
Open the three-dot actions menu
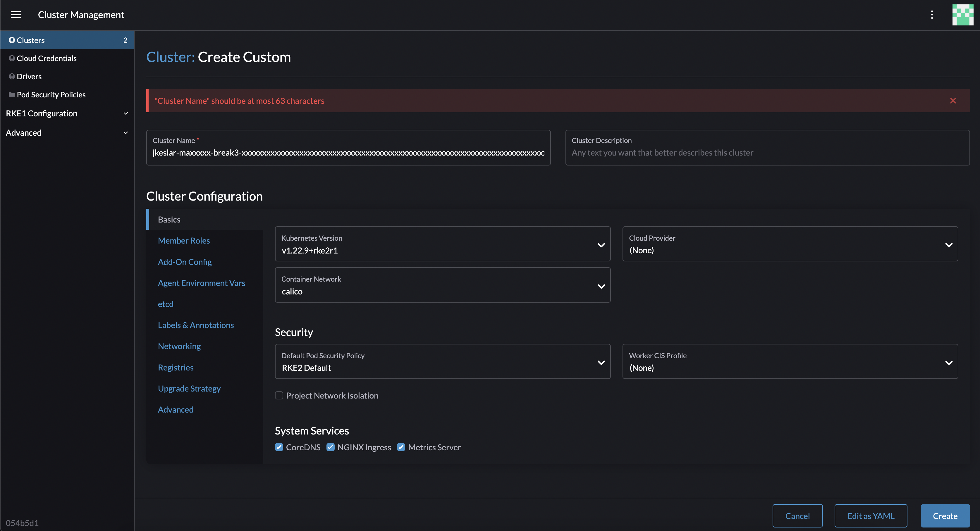coord(932,15)
